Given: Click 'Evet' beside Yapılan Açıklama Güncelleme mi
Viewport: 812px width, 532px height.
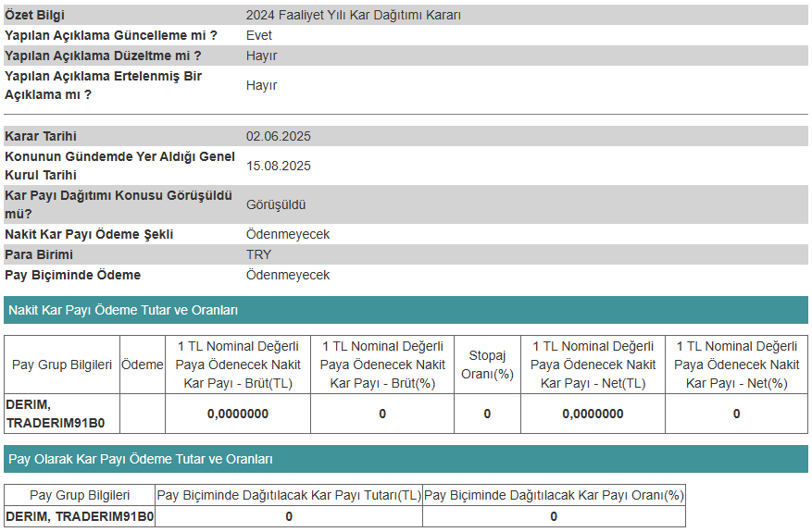Looking at the screenshot, I should pyautogui.click(x=259, y=35).
